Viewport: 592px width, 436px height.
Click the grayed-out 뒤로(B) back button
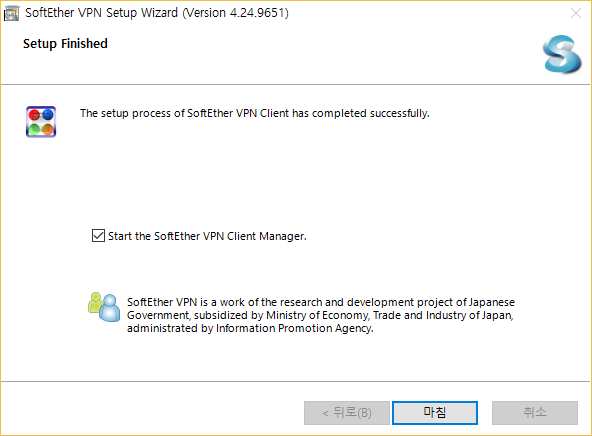coord(347,413)
